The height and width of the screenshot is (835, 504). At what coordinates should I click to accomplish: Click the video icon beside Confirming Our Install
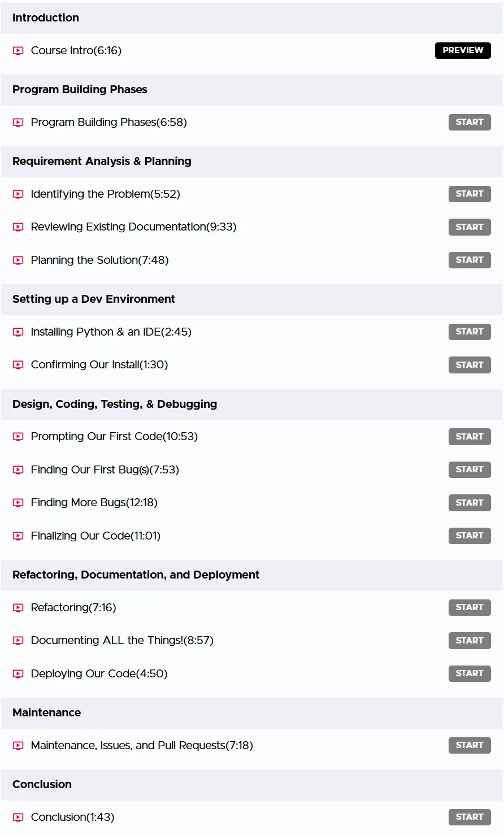click(x=18, y=365)
